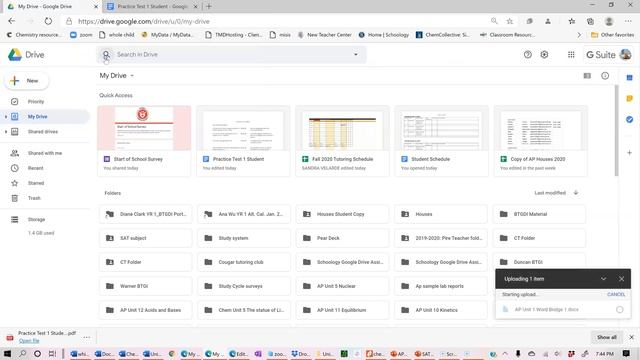640x360 pixels.
Task: Open a new browser tab
Action: (x=209, y=7)
